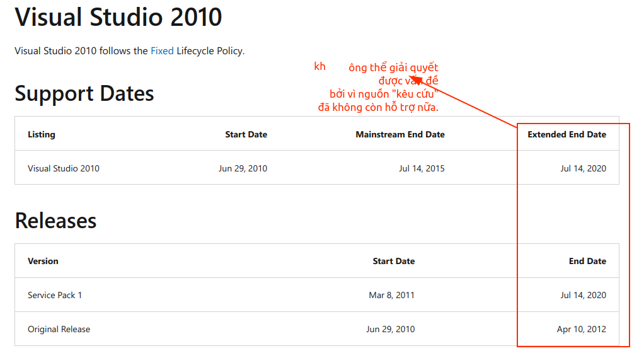Click the Releases section heading
The width and height of the screenshot is (644, 358).
pyautogui.click(x=55, y=221)
